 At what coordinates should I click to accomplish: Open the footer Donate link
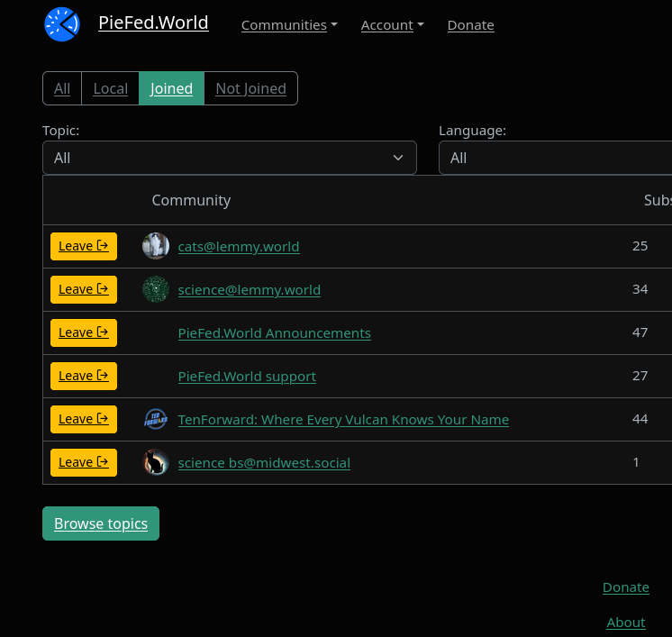tap(626, 587)
